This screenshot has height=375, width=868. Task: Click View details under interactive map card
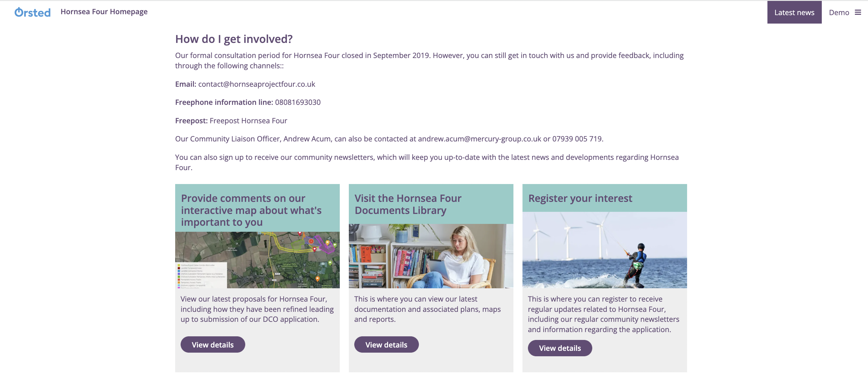(213, 345)
